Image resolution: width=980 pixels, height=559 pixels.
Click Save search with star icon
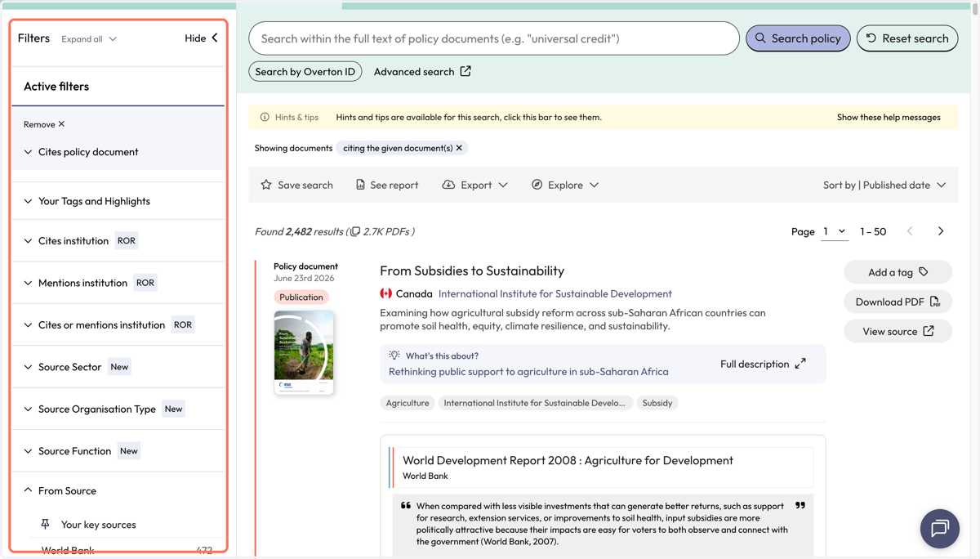pyautogui.click(x=296, y=185)
